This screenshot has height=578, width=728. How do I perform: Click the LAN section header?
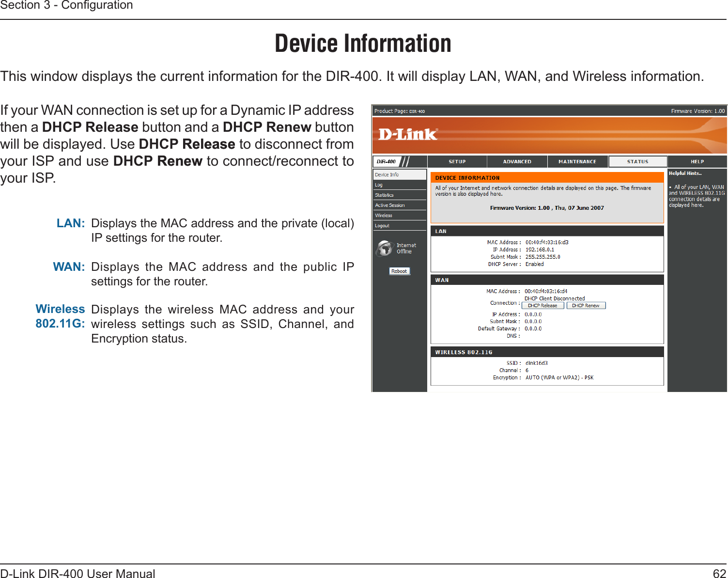(x=547, y=231)
